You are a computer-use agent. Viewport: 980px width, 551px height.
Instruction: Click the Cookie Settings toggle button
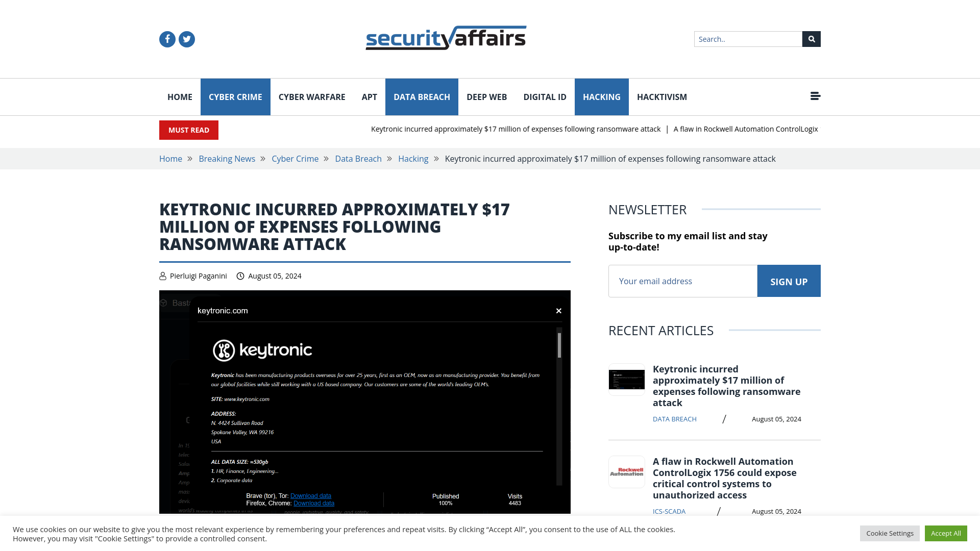(x=890, y=533)
